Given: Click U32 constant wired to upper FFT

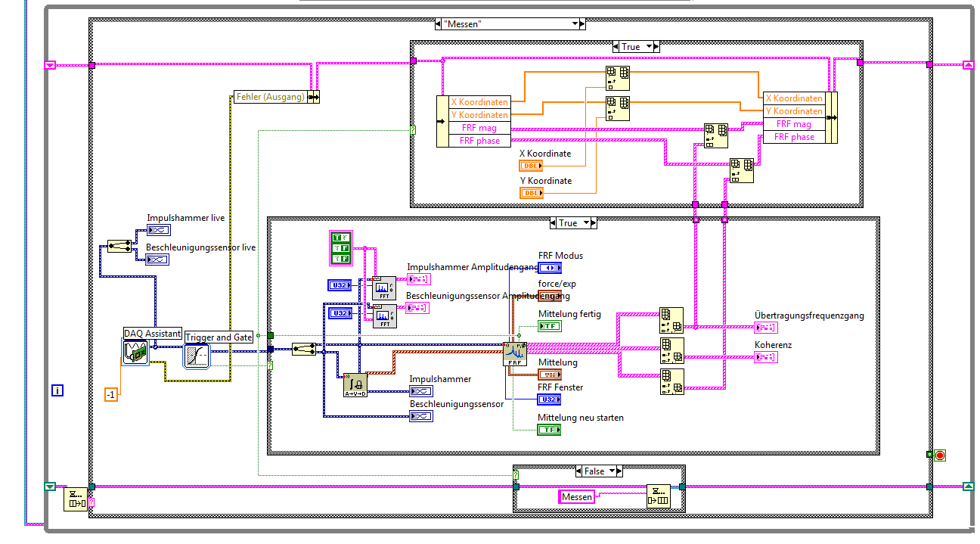Looking at the screenshot, I should pos(340,285).
